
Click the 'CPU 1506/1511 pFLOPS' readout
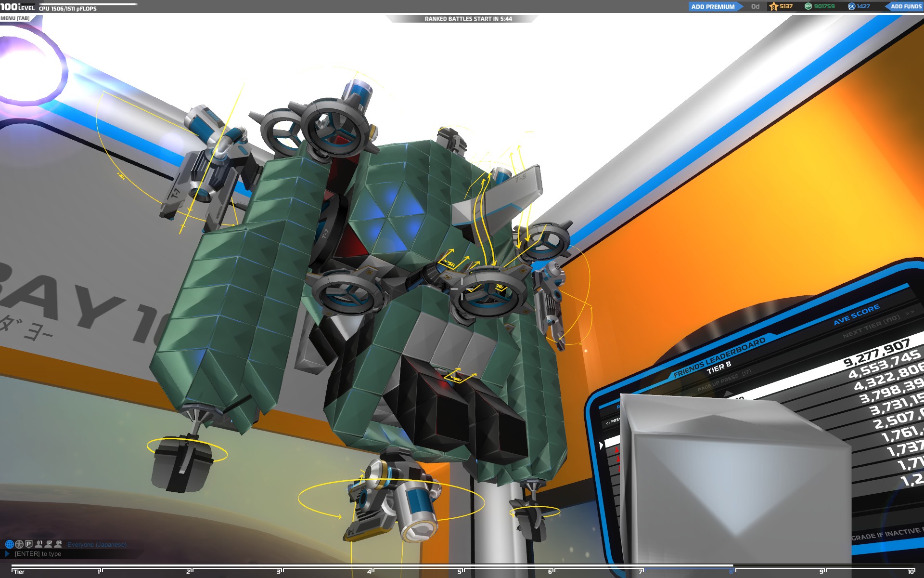(68, 9)
